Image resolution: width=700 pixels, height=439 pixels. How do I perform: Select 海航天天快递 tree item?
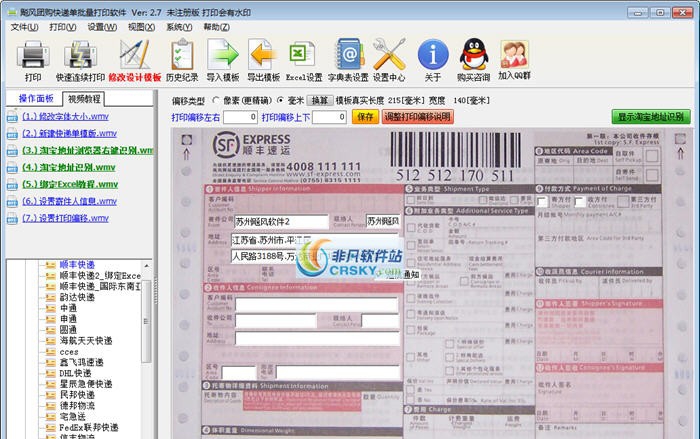point(86,341)
